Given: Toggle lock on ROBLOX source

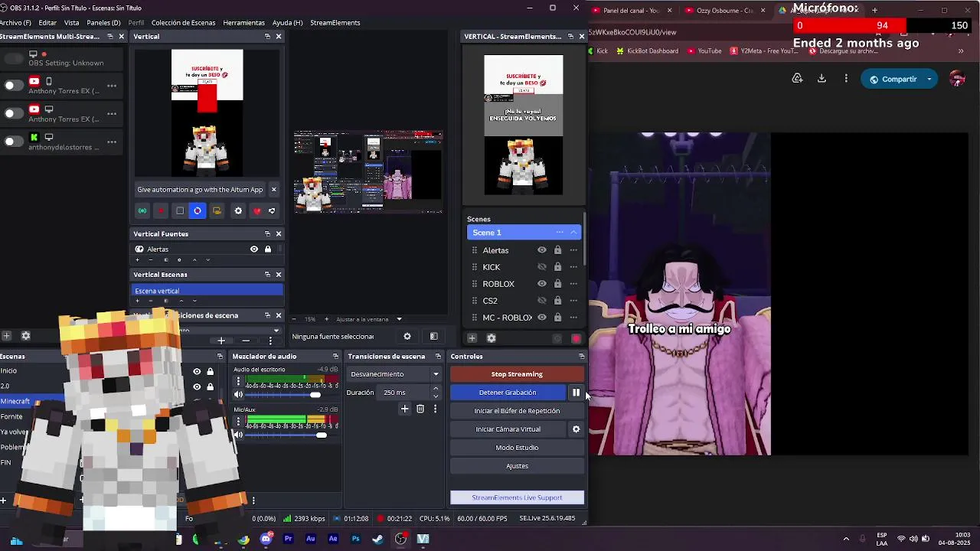Looking at the screenshot, I should click(557, 284).
